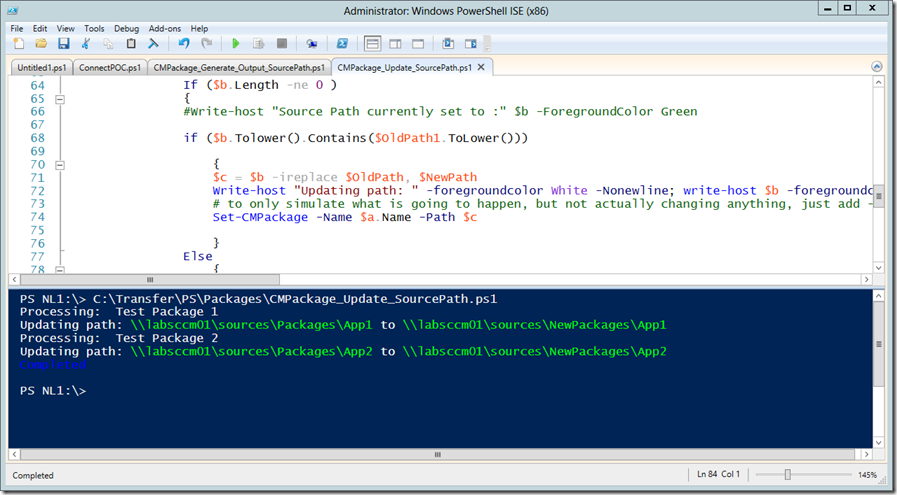The image size is (897, 495).
Task: Undo the last edit
Action: point(184,43)
